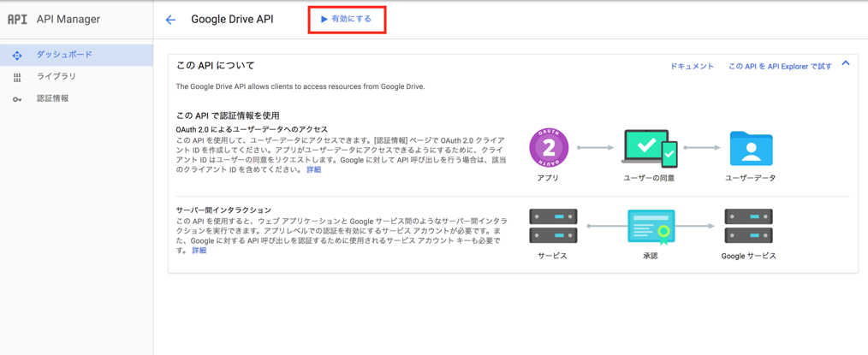Screen dimensions: 868x355
Task: Click the サービス server icon
Action: [x=553, y=226]
